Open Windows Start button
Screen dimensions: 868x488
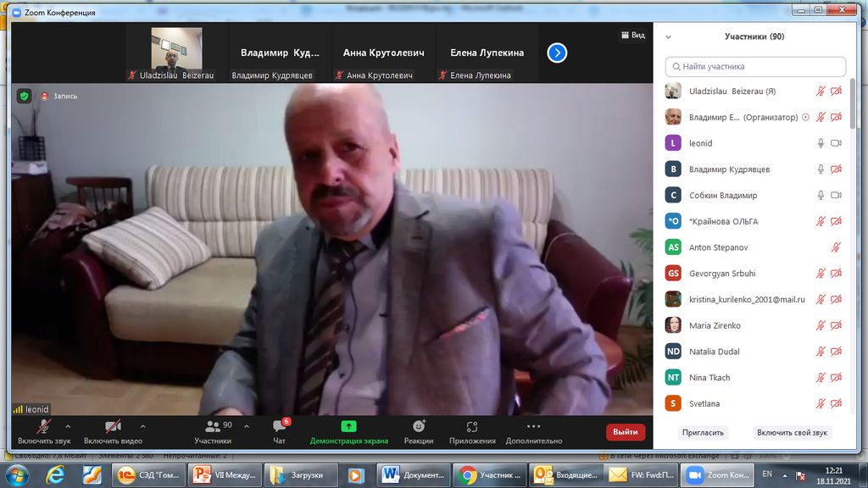pyautogui.click(x=16, y=475)
